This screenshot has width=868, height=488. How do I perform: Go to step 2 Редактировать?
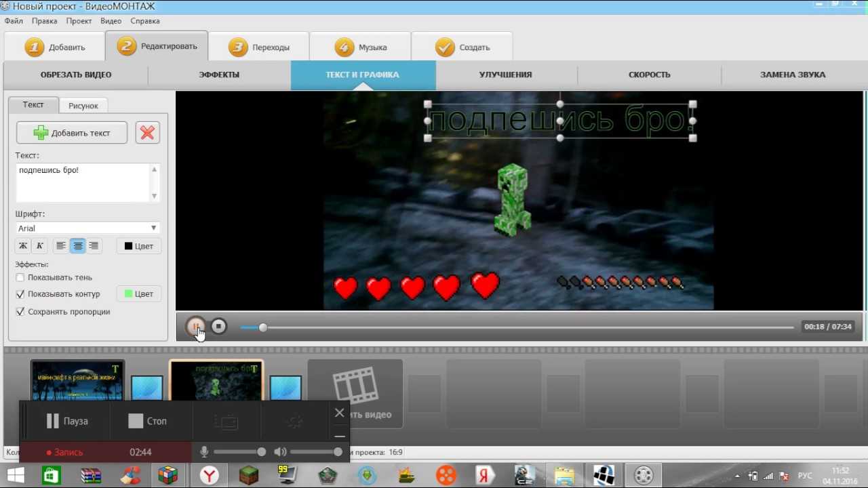click(x=157, y=46)
